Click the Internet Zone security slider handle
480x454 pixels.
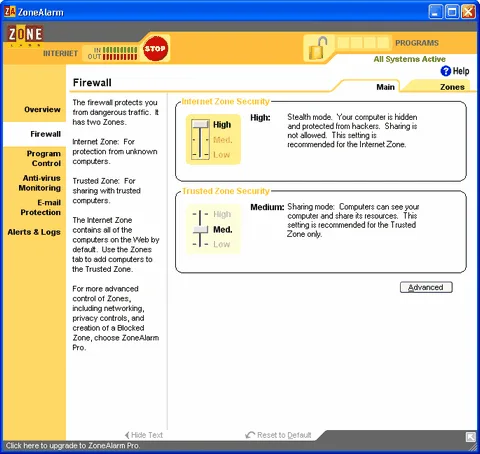click(200, 124)
